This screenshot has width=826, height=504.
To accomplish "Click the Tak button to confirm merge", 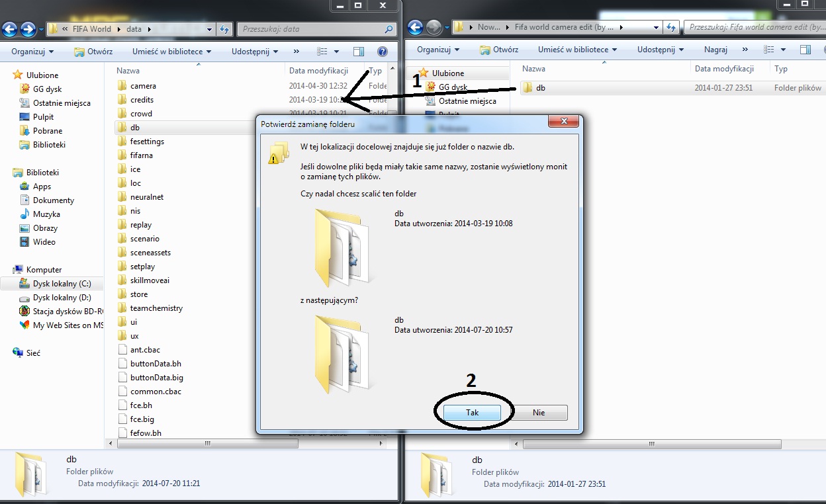I will [472, 412].
